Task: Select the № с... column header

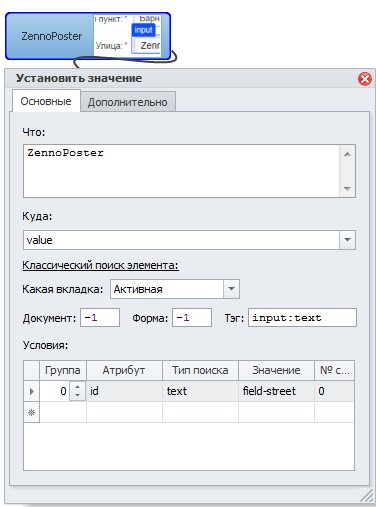Action: click(x=334, y=370)
